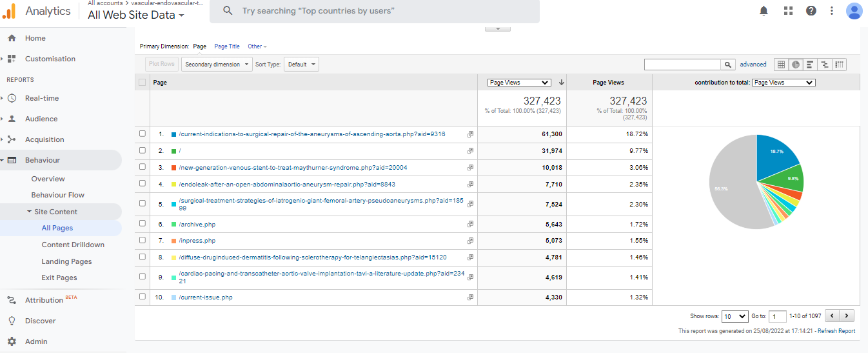The image size is (868, 353).
Task: Expand the contribution to total dropdown
Action: pos(784,83)
